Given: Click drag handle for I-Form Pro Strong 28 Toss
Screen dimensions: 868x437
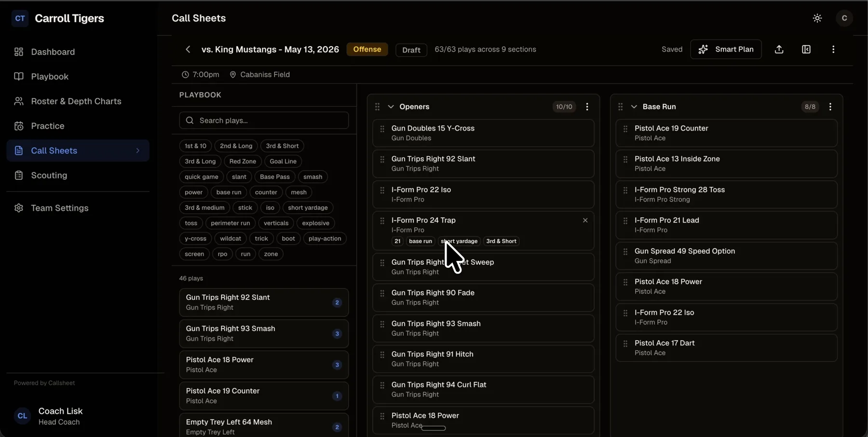Looking at the screenshot, I should (x=625, y=190).
